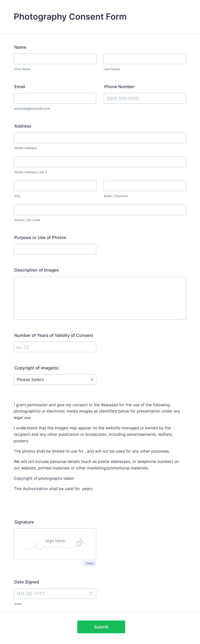Click inside the Description of Images textarea

tap(100, 297)
